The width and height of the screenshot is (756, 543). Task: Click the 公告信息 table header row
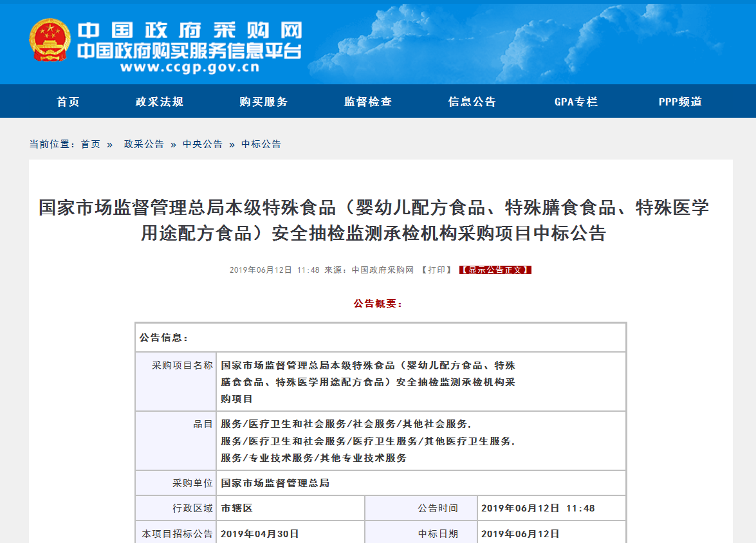[380, 338]
